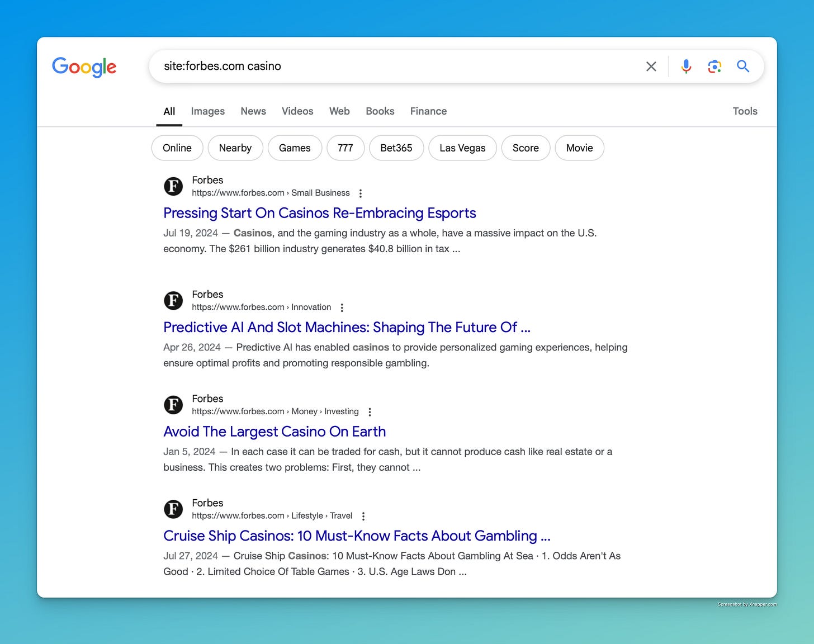Open the three-dot menu for the Small Business result
Image resolution: width=814 pixels, height=644 pixels.
(x=361, y=193)
